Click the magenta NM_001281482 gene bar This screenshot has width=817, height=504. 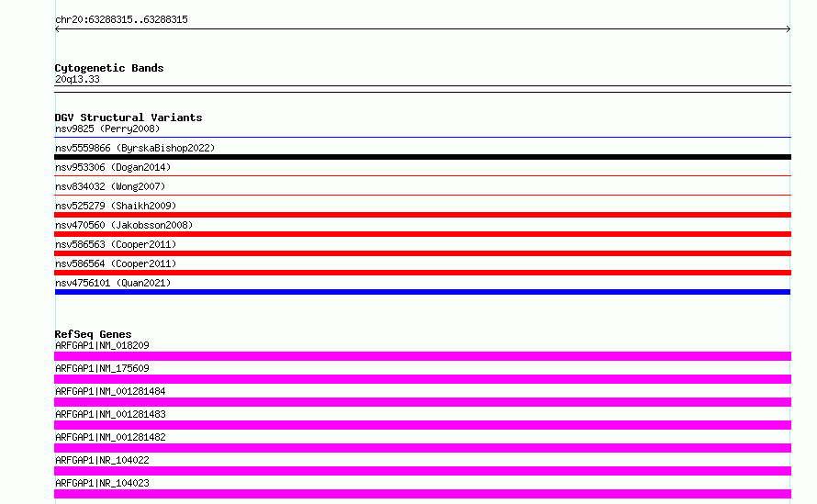(x=422, y=448)
